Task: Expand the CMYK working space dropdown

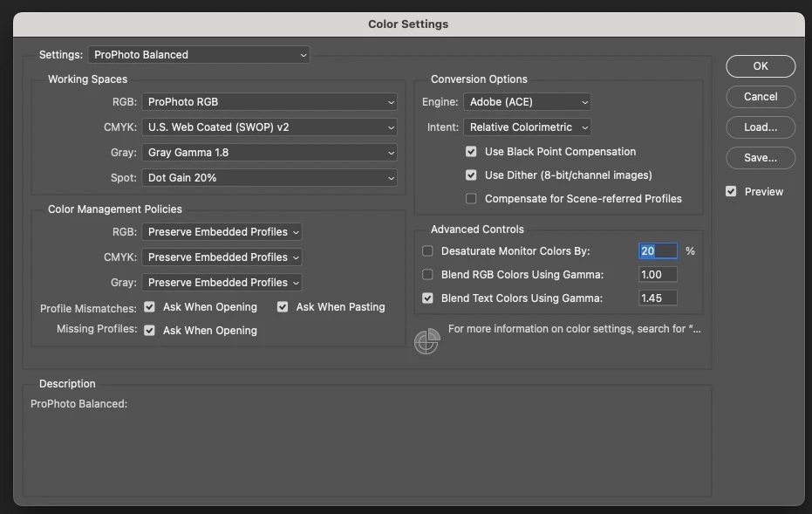Action: tap(269, 127)
